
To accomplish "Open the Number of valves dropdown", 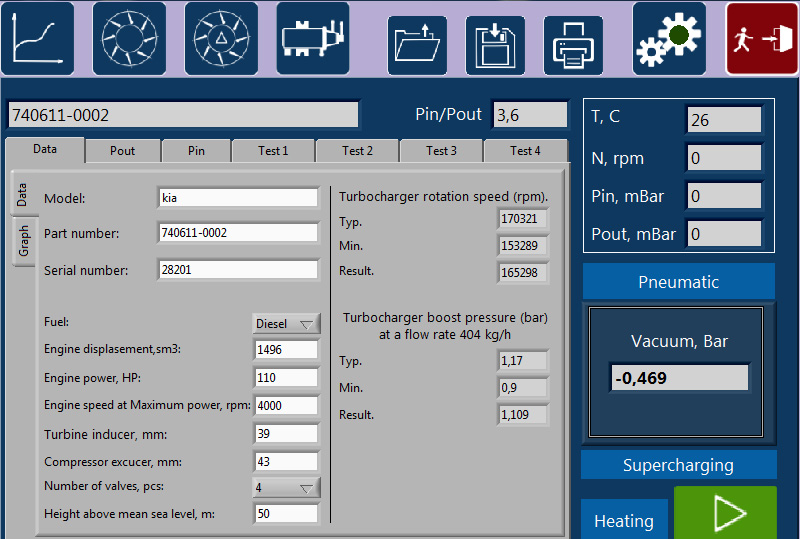I will coord(286,488).
